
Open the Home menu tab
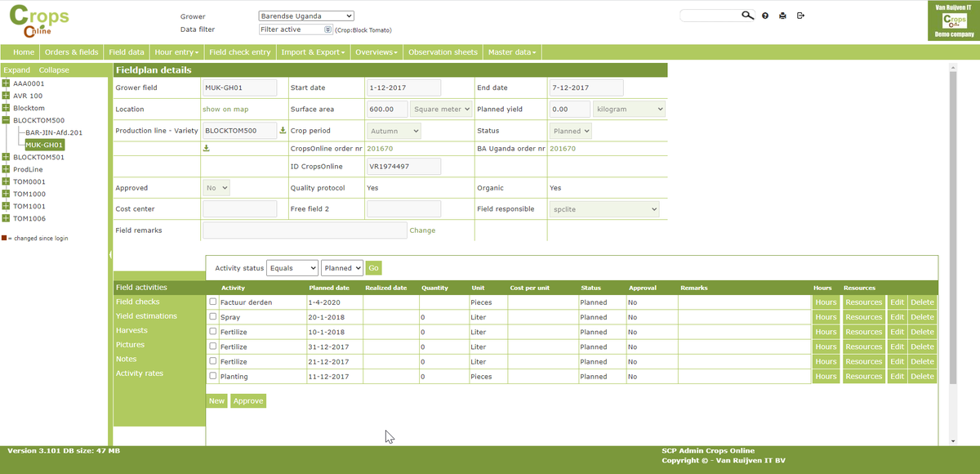pyautogui.click(x=24, y=52)
